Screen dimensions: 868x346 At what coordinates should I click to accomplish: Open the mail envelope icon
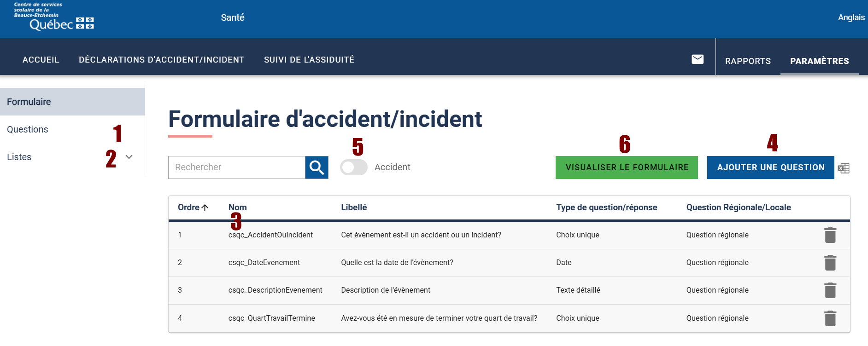(x=698, y=59)
